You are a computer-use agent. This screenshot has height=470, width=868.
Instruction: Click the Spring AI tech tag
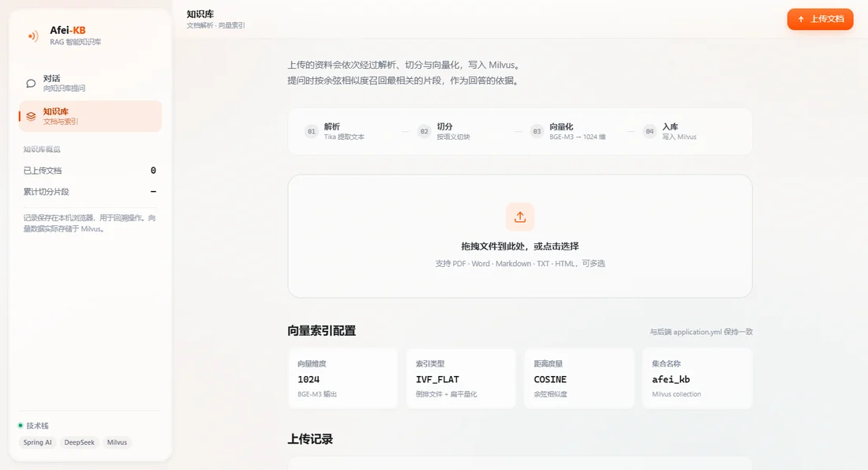(38, 442)
